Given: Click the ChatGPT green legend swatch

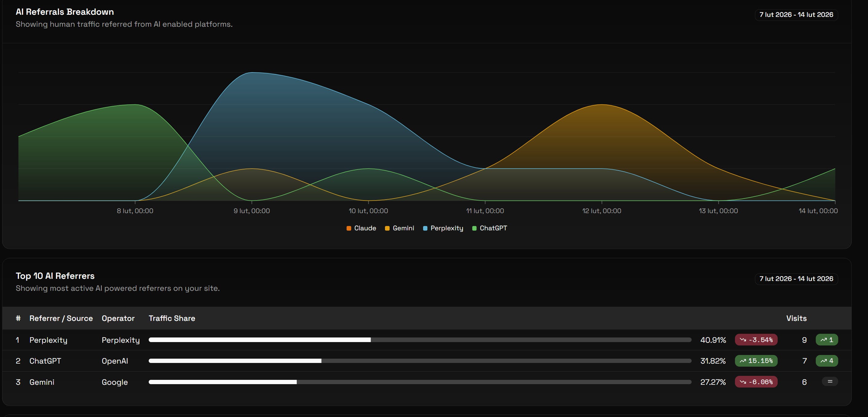Looking at the screenshot, I should pos(474,228).
